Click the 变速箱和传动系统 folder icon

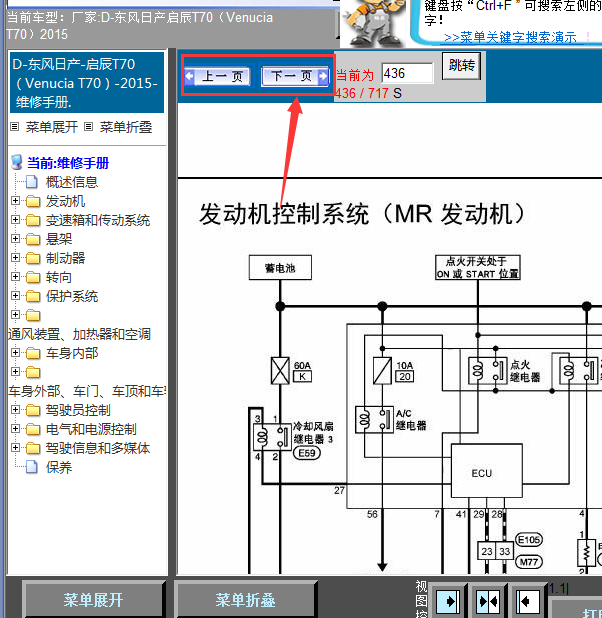coord(33,220)
